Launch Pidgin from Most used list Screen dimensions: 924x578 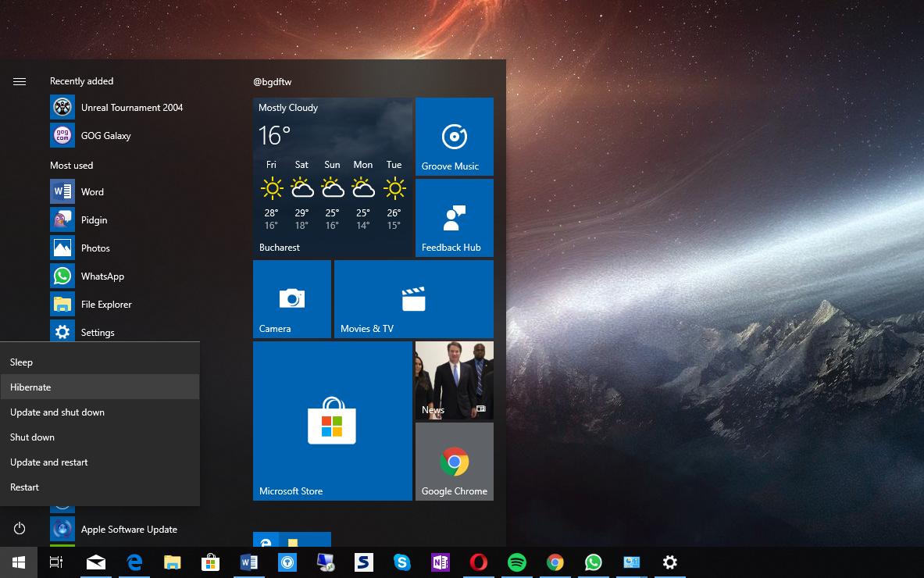point(94,220)
